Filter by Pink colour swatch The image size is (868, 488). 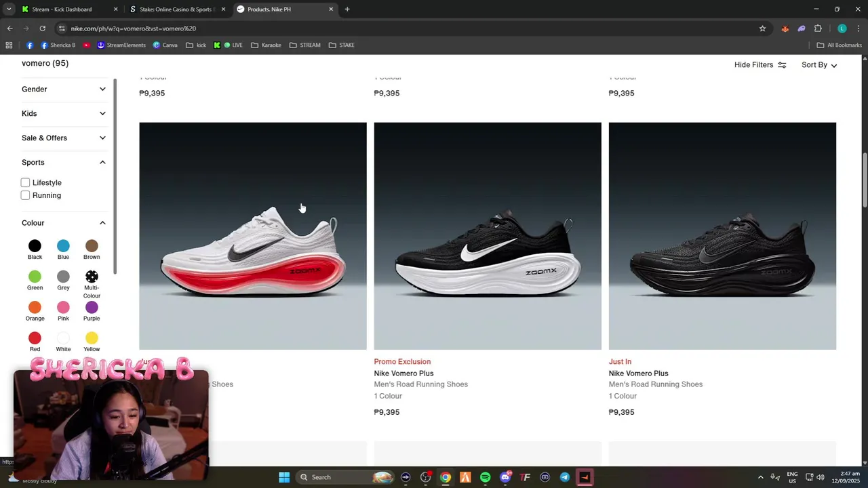point(63,308)
